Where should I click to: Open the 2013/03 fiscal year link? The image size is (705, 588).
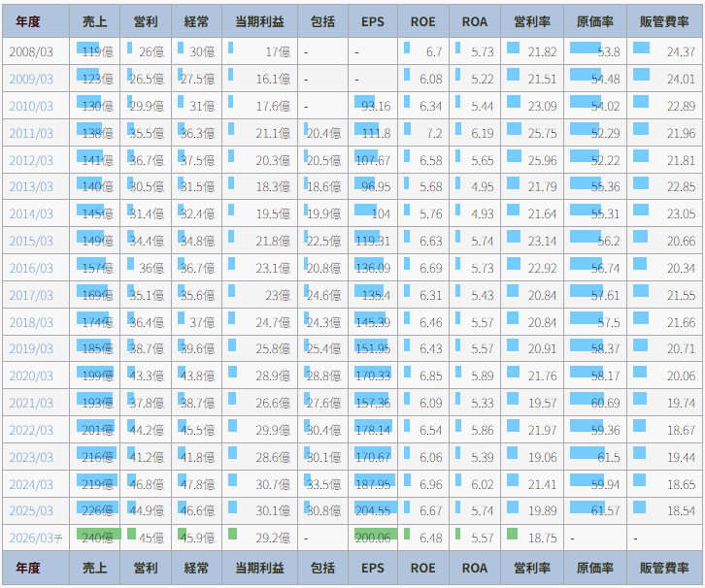[31, 187]
